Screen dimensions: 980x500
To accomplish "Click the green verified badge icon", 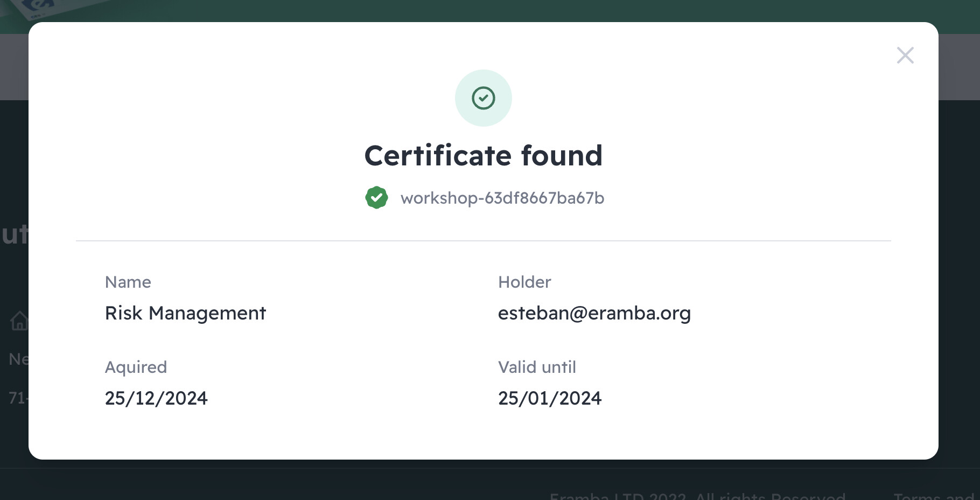I will (x=376, y=198).
